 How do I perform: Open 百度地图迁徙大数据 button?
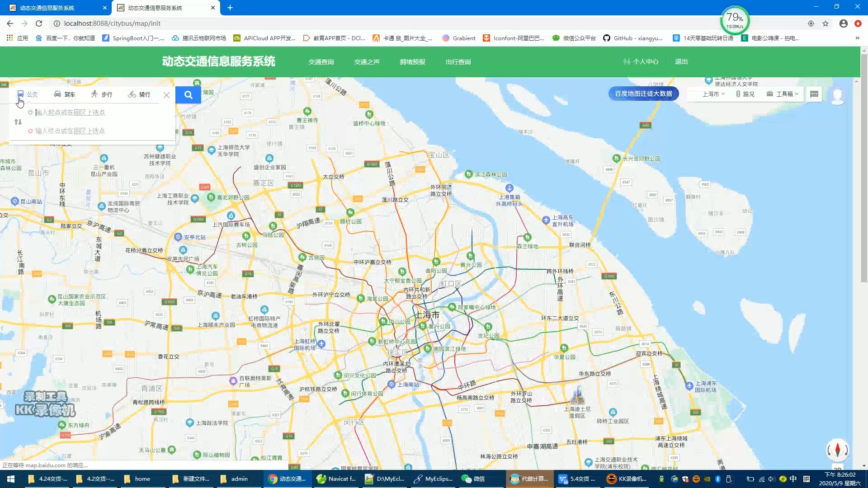pos(643,94)
